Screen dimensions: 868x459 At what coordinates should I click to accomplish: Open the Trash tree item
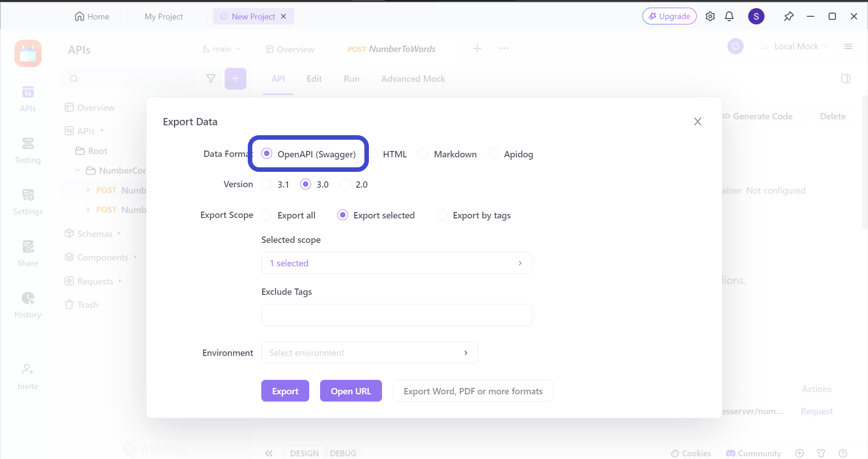(82, 305)
